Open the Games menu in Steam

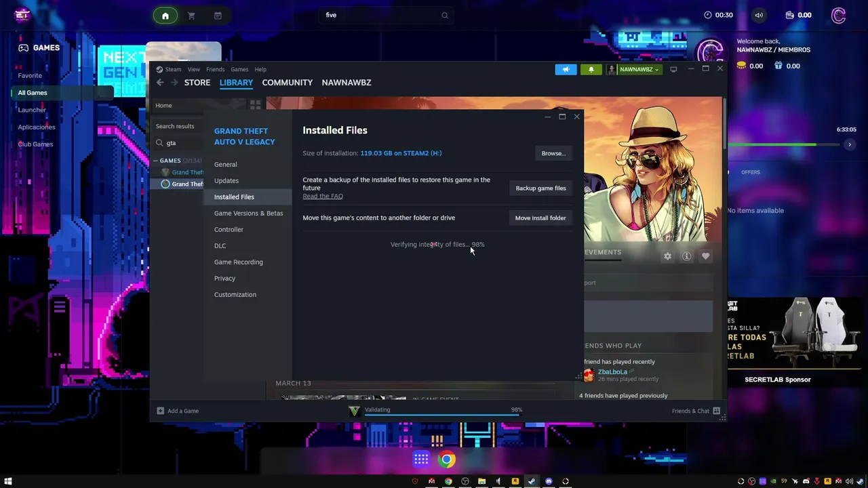tap(239, 69)
